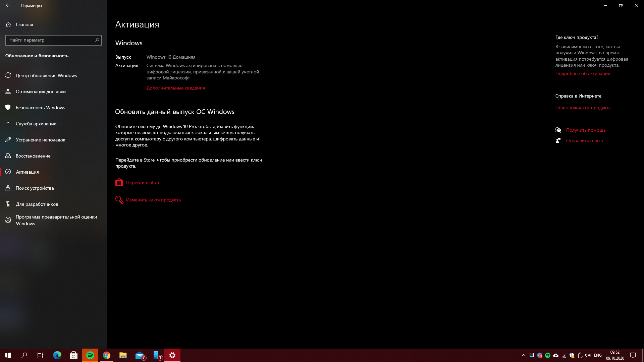Screen dimensions: 644x362
Task: Open volume control in tray
Action: tap(588, 355)
